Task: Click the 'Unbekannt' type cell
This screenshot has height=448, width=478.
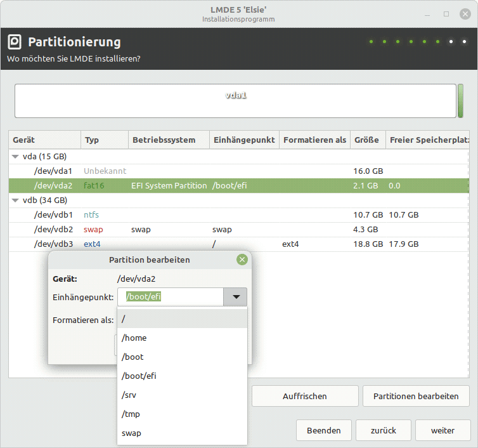Action: (105, 171)
